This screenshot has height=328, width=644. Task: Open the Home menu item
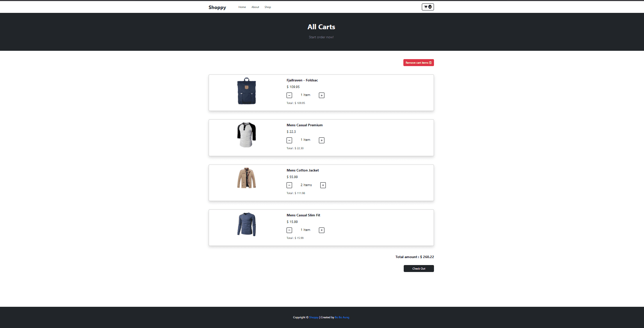click(x=242, y=7)
